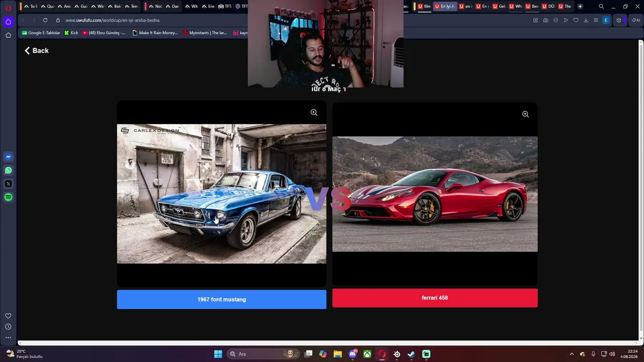Open Task View on the taskbar
Viewport: 644px width, 362px height.
(308, 354)
